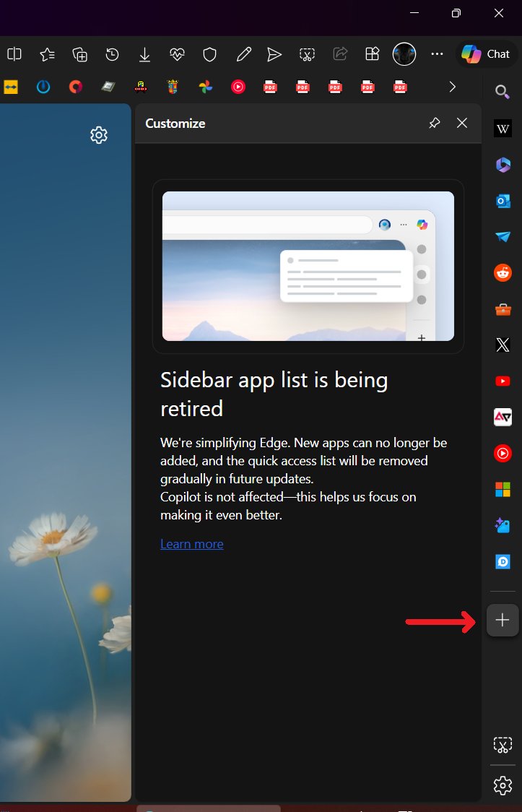
Task: Expand the favorites bar overflow chevron
Action: pos(452,87)
